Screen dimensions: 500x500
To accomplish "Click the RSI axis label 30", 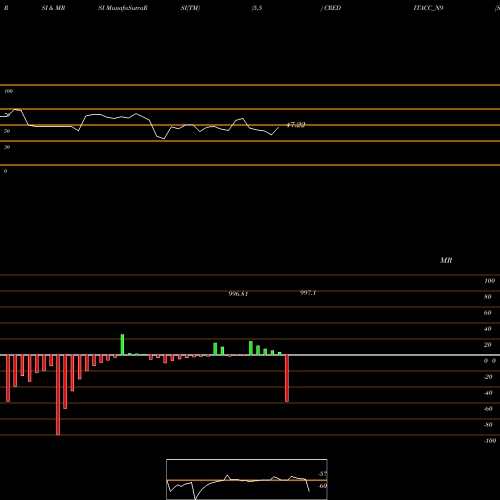I will tap(7, 147).
